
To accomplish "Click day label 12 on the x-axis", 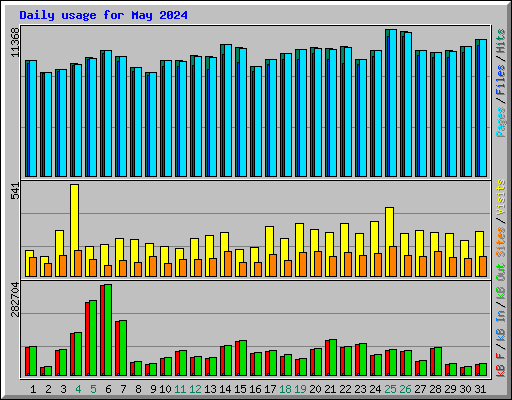I will pos(195,389).
